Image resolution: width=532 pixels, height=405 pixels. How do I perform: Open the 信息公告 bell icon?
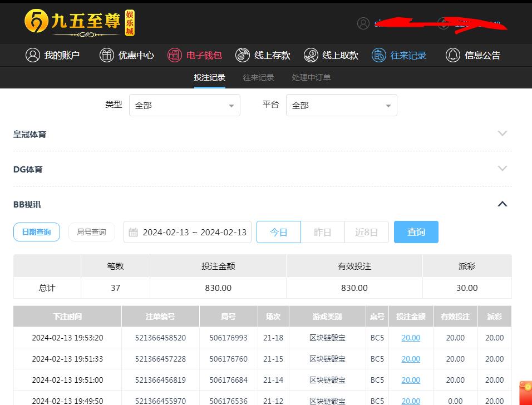(x=453, y=55)
